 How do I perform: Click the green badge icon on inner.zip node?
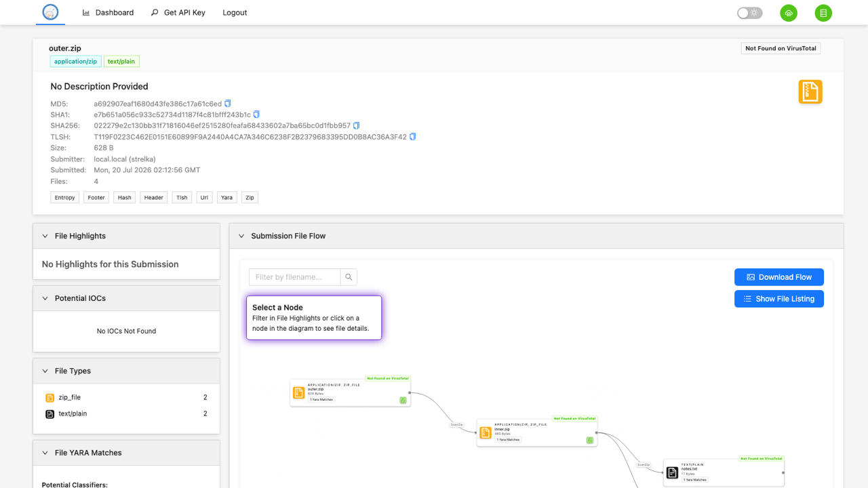[x=589, y=440]
